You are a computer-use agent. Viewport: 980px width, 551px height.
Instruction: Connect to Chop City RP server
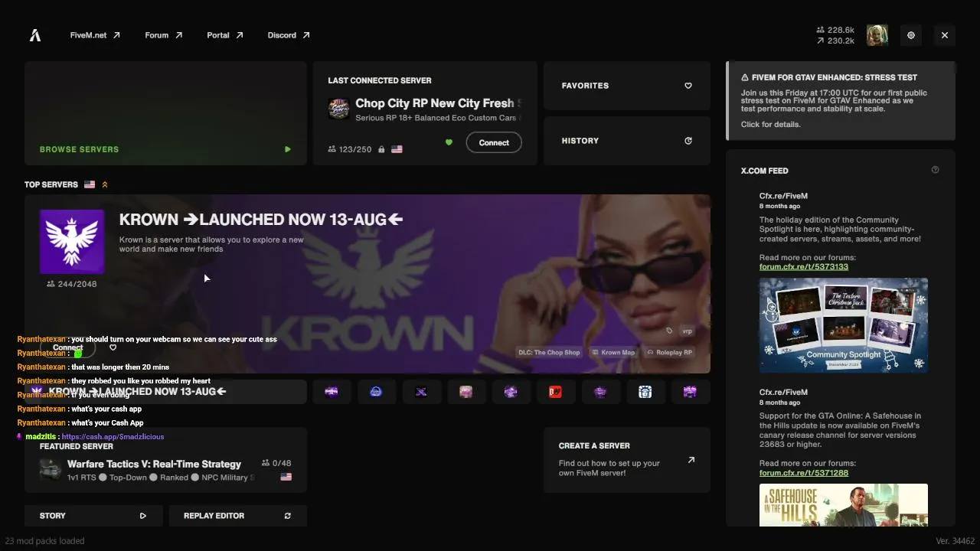(494, 142)
